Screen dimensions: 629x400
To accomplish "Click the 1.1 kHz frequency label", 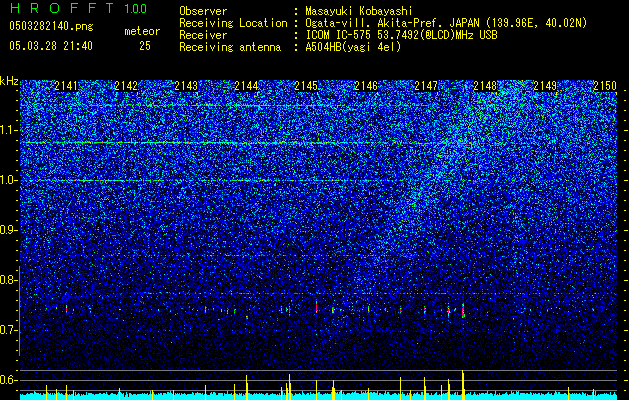I will [8, 130].
